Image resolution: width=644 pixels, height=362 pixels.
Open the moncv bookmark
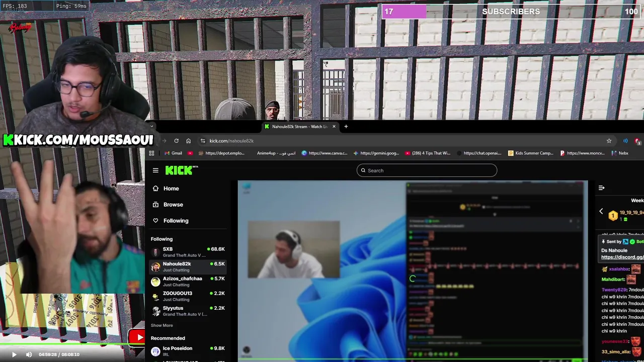pos(583,153)
